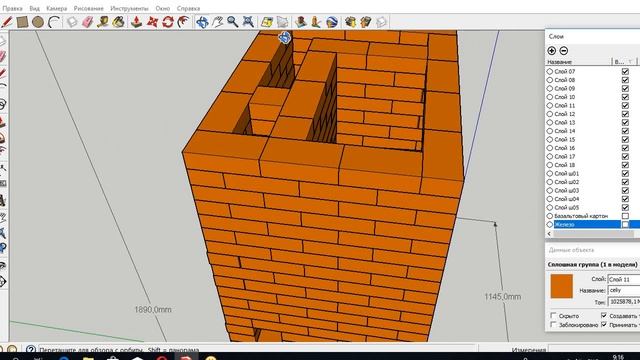Screen dimensions: 640x360
Task: Click the Zoom magnifier tool
Action: 233,22
